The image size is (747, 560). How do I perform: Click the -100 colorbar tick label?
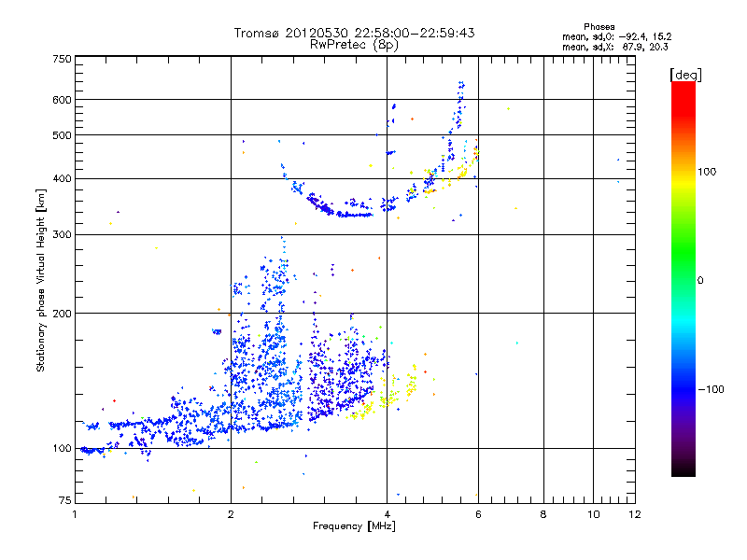click(x=714, y=389)
